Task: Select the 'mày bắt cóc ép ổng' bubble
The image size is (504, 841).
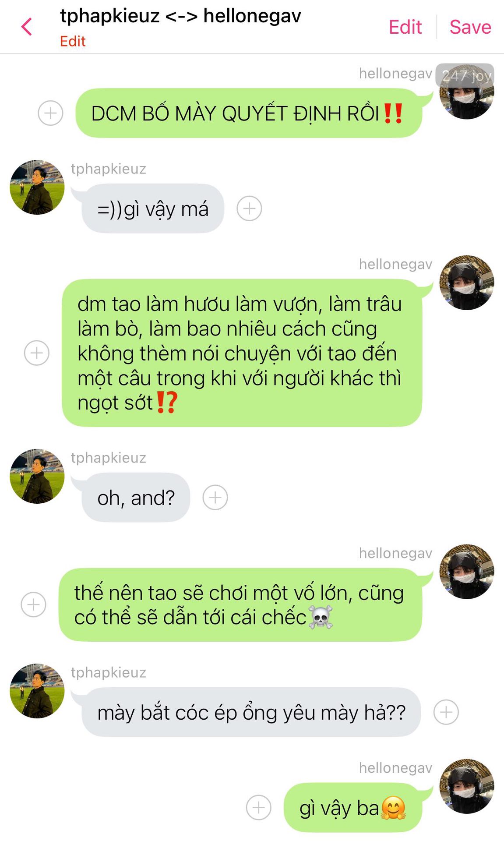Action: point(251,712)
